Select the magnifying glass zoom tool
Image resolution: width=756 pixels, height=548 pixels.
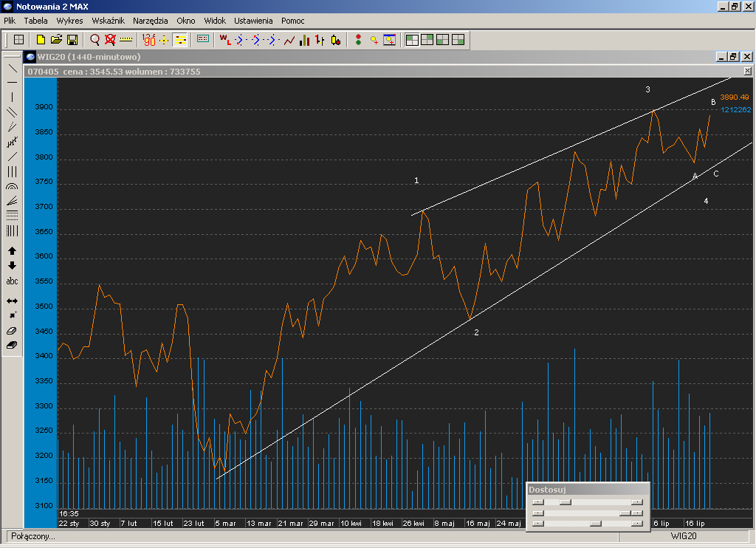[x=94, y=40]
